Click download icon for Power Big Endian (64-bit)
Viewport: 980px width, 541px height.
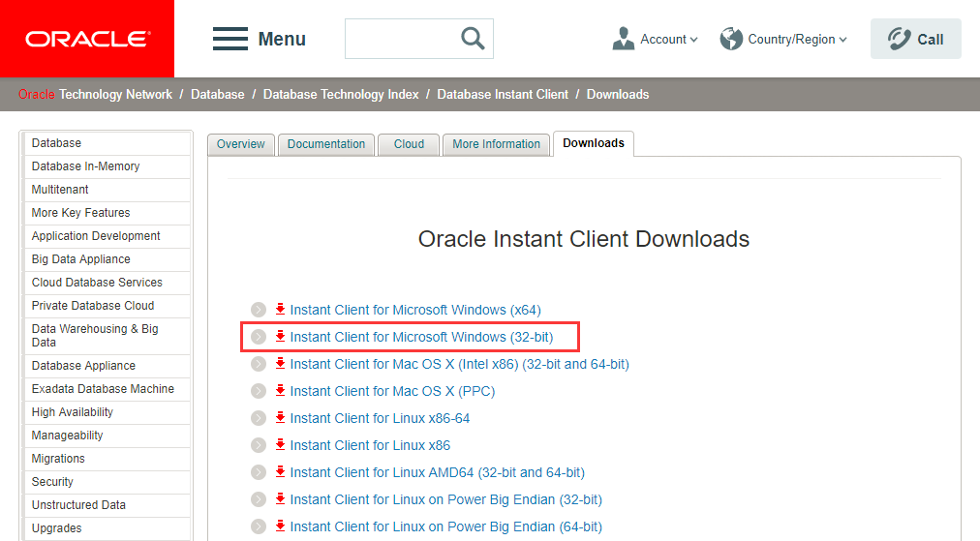(x=280, y=526)
